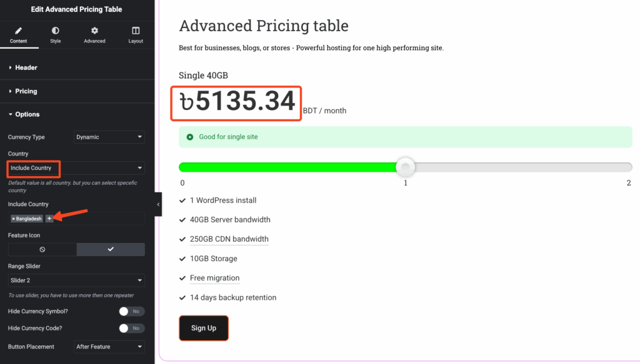Collapse the editor panel with arrow handle
The image size is (640, 364).
[x=158, y=204]
